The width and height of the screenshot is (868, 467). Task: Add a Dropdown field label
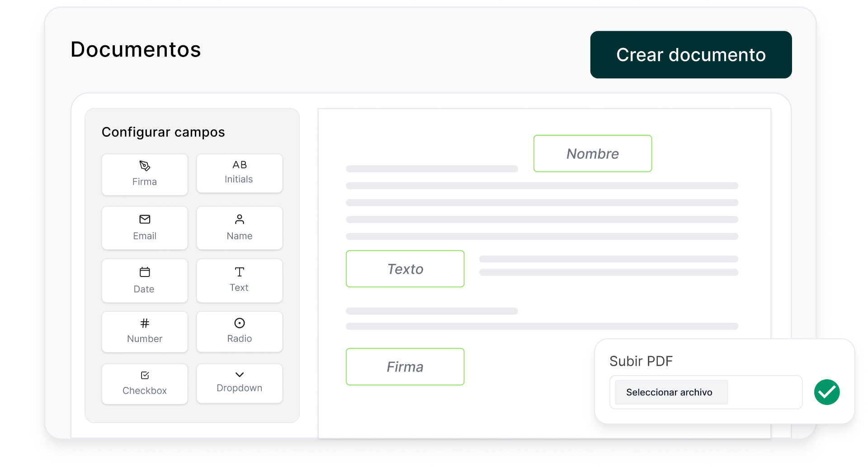coord(240,388)
